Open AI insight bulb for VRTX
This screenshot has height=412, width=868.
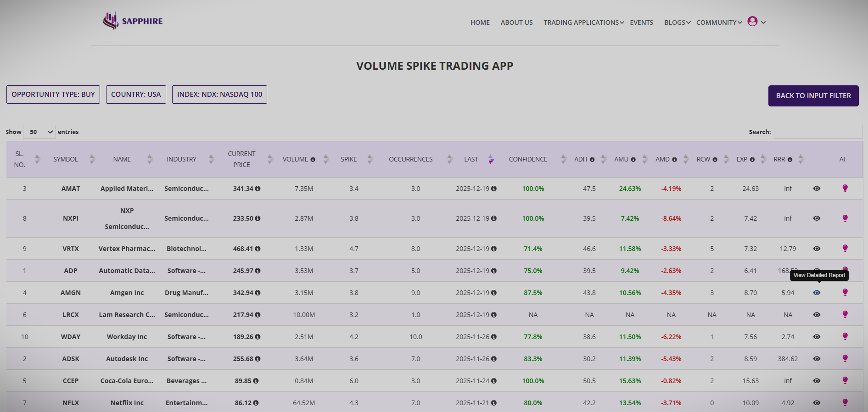tap(845, 248)
